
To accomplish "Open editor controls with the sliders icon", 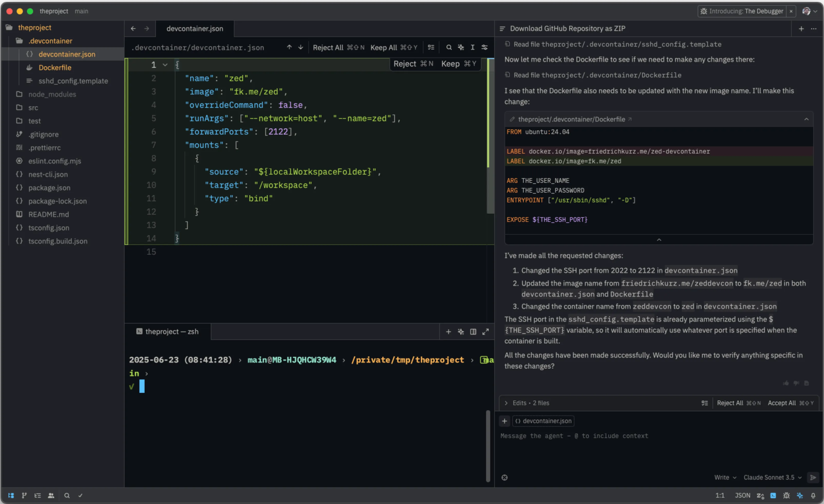I will [x=485, y=47].
